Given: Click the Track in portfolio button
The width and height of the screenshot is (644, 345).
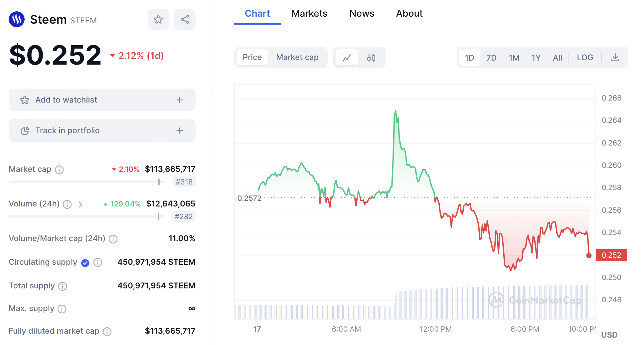Looking at the screenshot, I should (68, 131).
